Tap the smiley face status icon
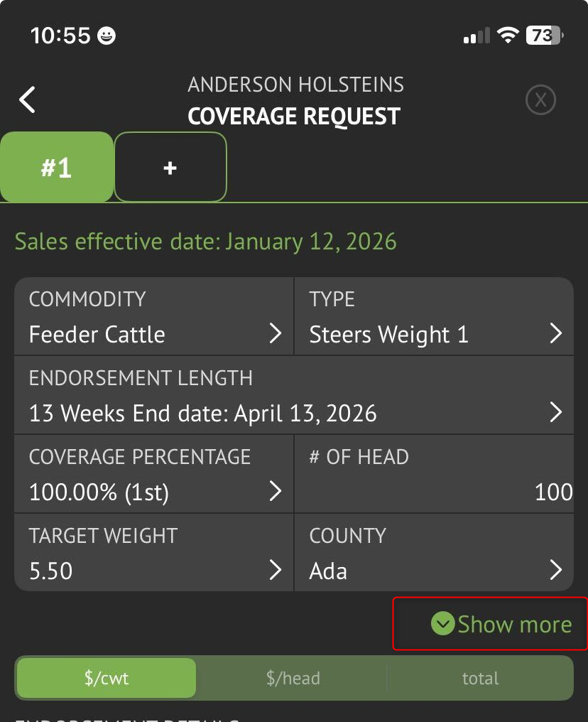Image resolution: width=588 pixels, height=722 pixels. pyautogui.click(x=107, y=35)
